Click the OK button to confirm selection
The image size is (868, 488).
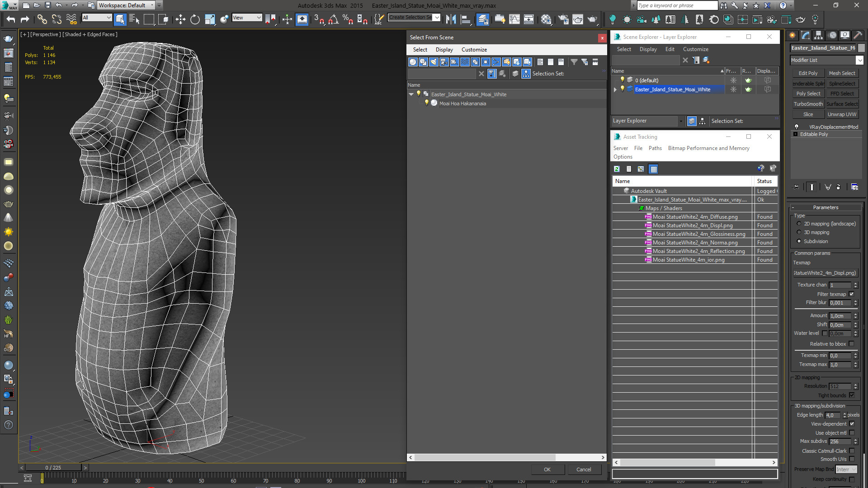click(x=547, y=469)
